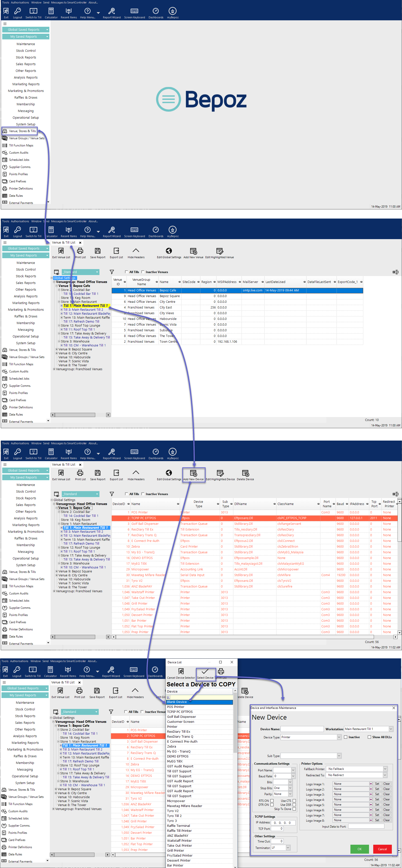The image size is (402, 868).
Task: Open the Device Type dropdown
Action: pyautogui.click(x=339, y=737)
